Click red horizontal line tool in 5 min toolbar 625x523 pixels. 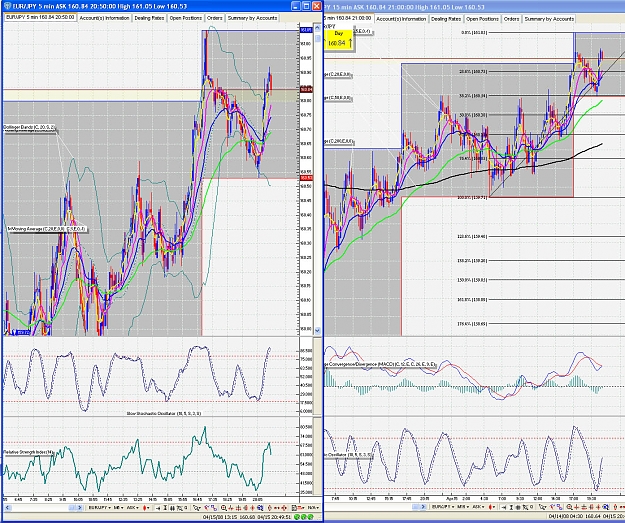(x=238, y=508)
